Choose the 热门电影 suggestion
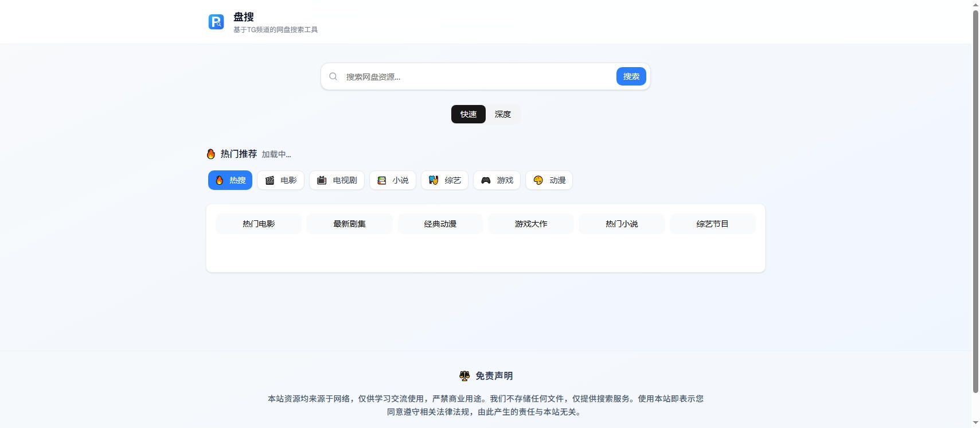Viewport: 980px width, 428px height. click(259, 224)
